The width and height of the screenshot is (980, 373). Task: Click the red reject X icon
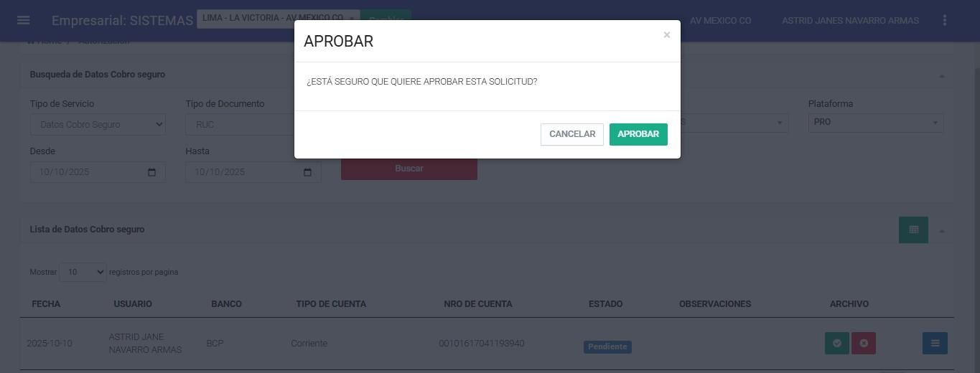tap(864, 344)
